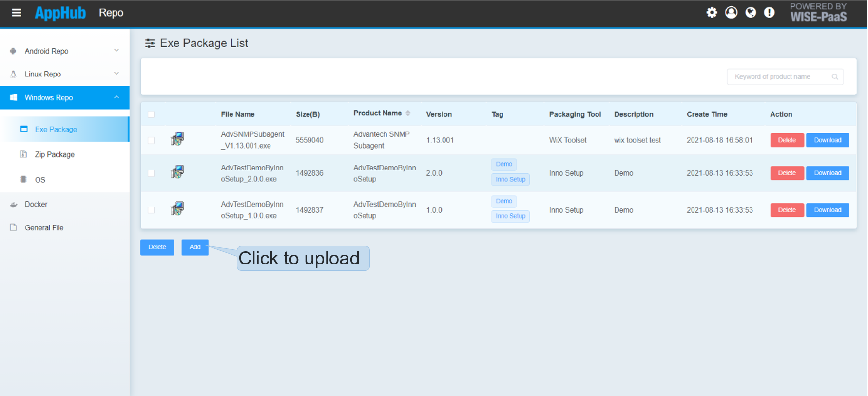This screenshot has width=868, height=396.
Task: Click installer icon for AdvSNMPSubagent row
Action: (x=177, y=139)
